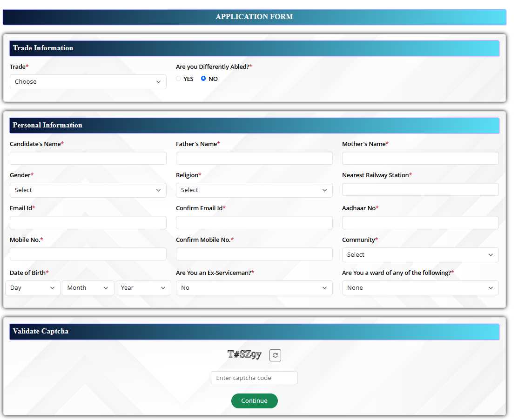Focus the Enter captcha code field
Viewport: 518px width, 420px height.
coord(254,378)
